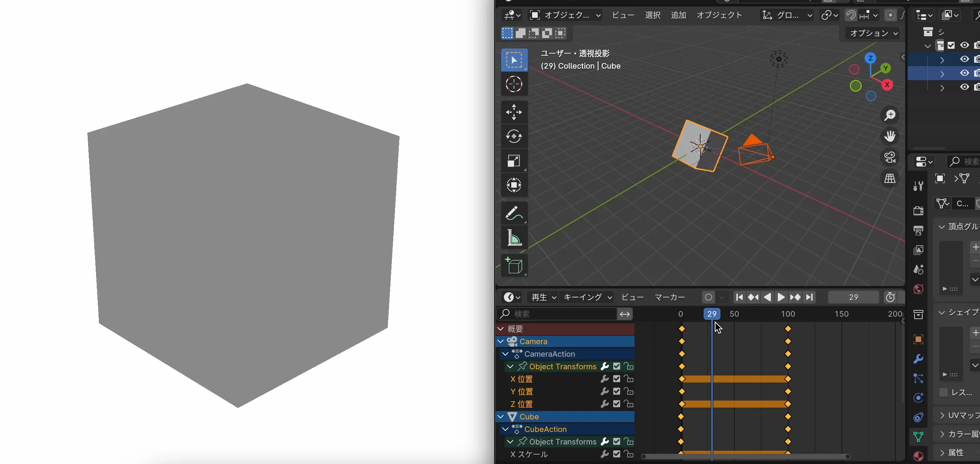Uncheck the X 位置 channel checkbox

(x=617, y=379)
